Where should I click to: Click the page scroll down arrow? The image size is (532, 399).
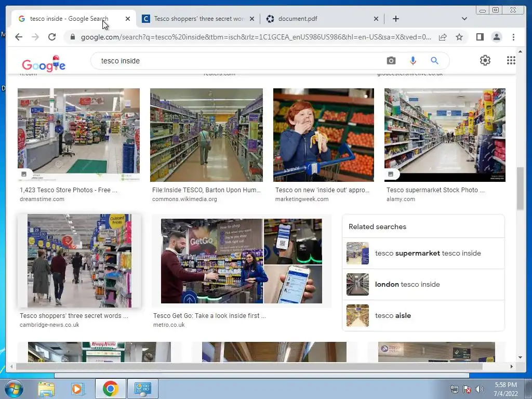point(520,357)
